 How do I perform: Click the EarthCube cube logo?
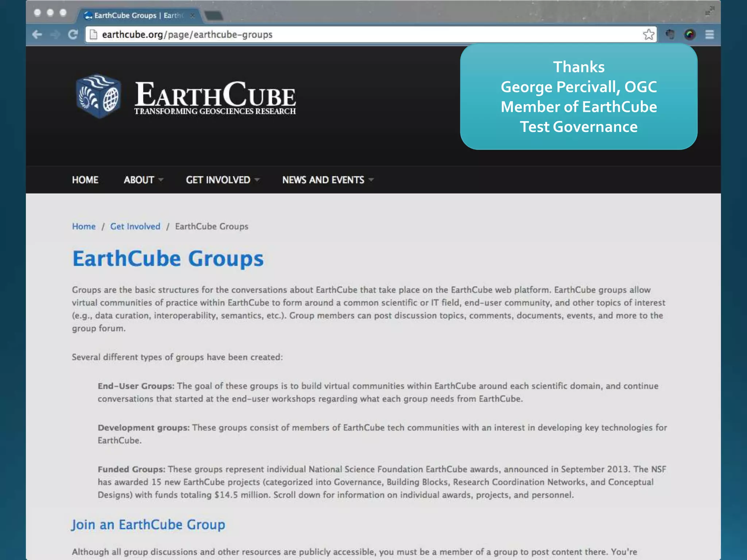click(98, 96)
